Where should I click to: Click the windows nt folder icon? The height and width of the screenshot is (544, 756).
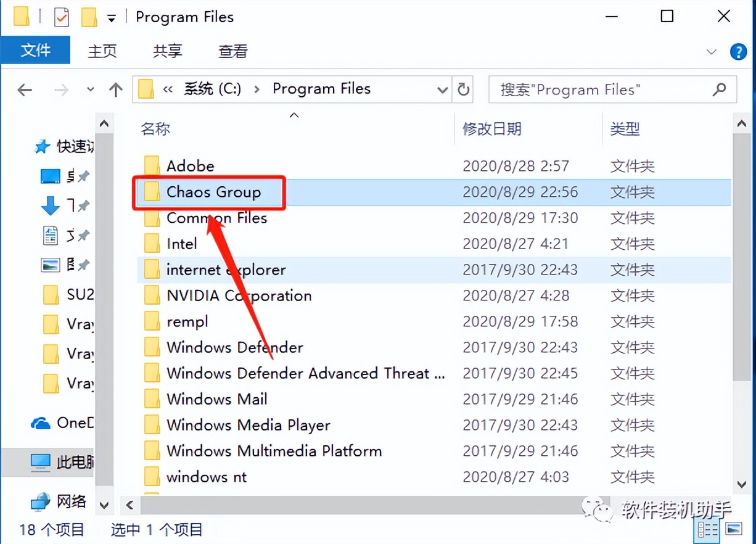coord(152,477)
